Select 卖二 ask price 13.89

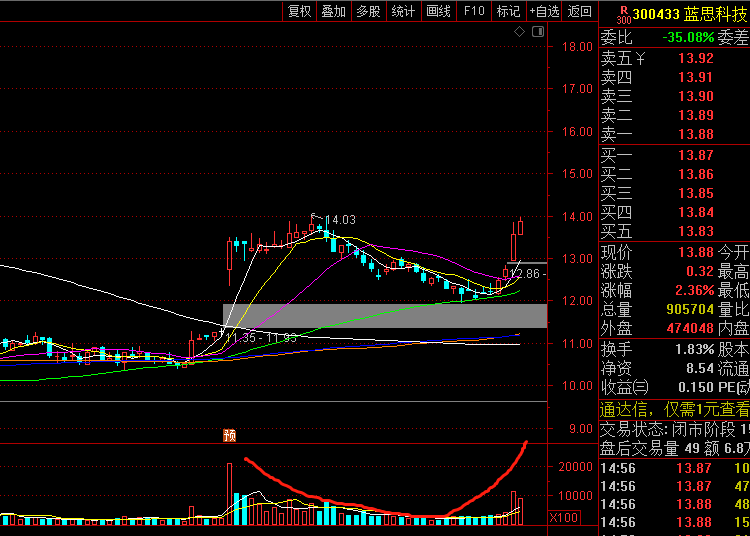pyautogui.click(x=696, y=115)
